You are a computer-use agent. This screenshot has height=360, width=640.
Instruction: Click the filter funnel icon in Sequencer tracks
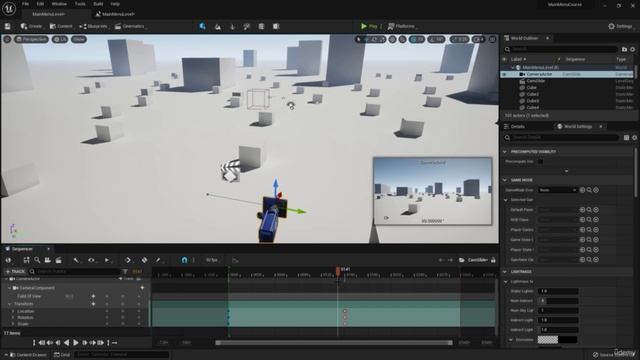(125, 271)
